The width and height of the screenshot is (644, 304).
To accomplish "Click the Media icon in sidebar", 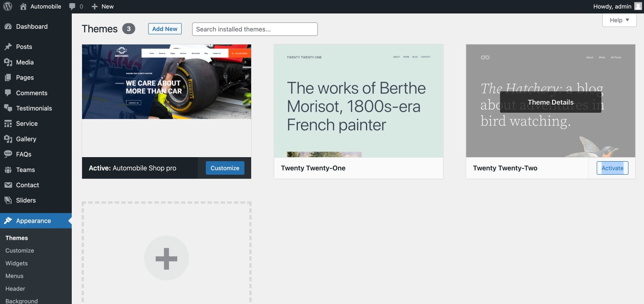I will click(8, 62).
